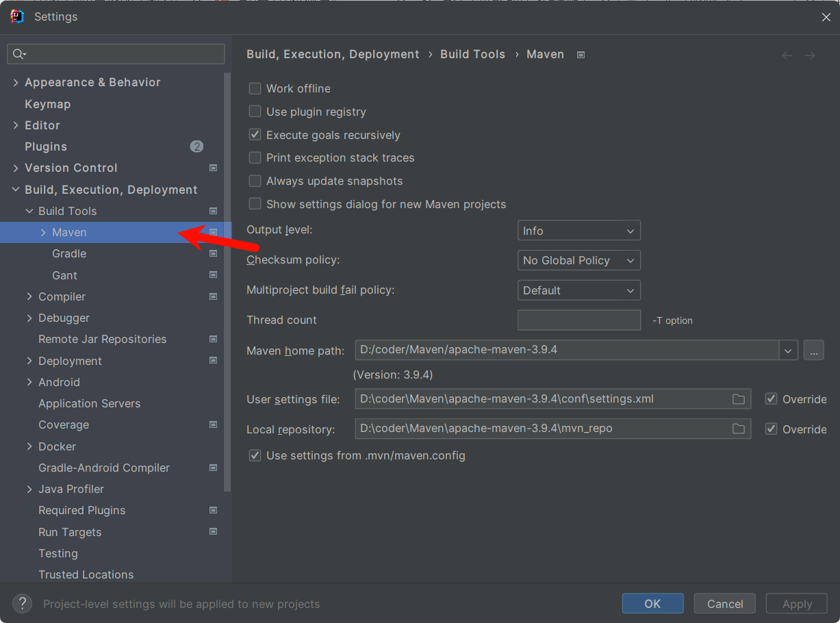
Task: Click Build, Execution, Deployment breadcrumb
Action: (333, 54)
